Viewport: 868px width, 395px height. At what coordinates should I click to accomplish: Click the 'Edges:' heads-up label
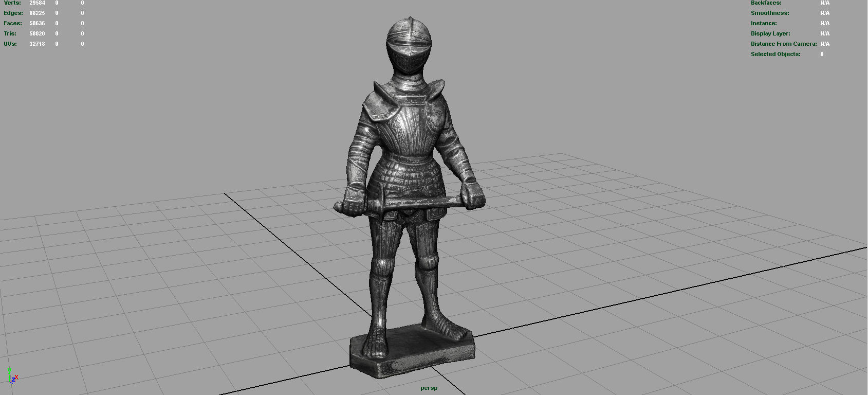(x=13, y=13)
